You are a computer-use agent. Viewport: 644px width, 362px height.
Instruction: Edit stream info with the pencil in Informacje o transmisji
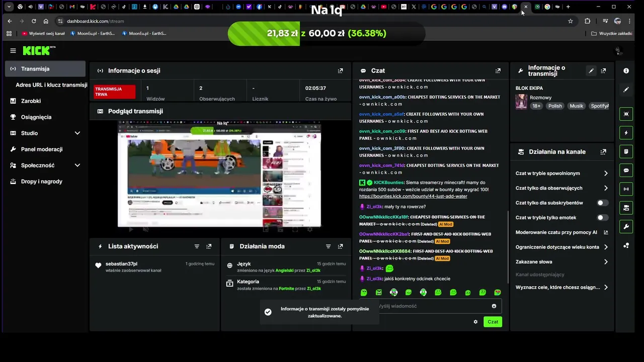pos(591,71)
